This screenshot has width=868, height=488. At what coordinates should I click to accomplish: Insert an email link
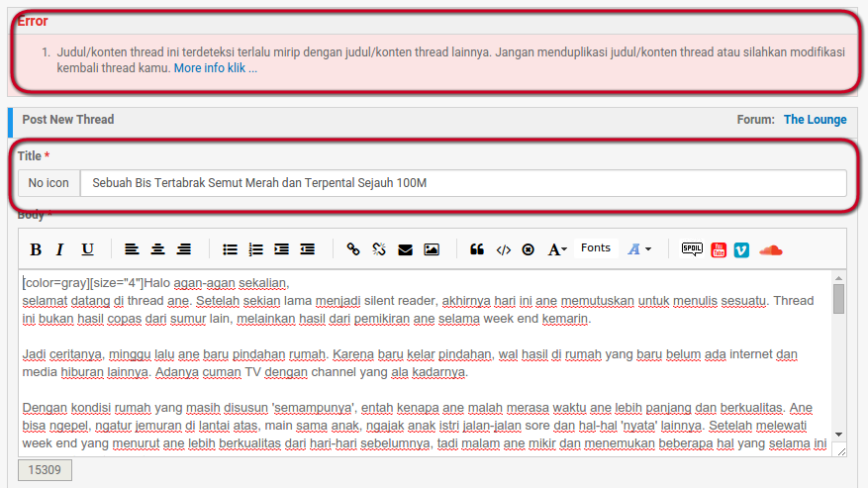coord(405,249)
